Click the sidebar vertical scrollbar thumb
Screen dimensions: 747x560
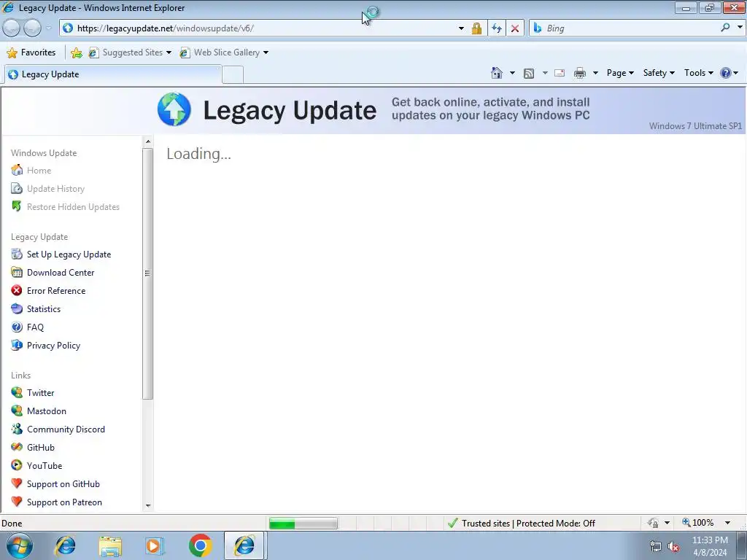click(147, 273)
